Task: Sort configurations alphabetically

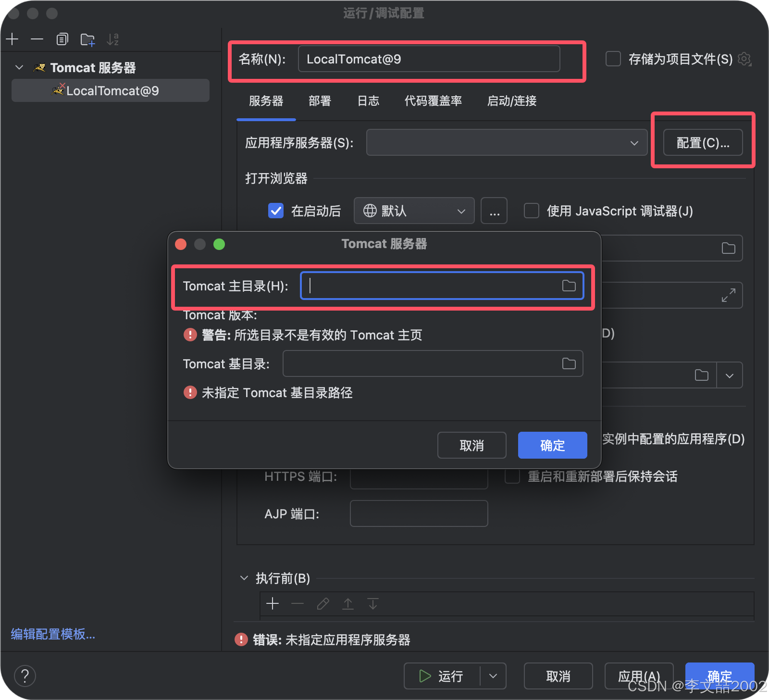Action: click(113, 39)
